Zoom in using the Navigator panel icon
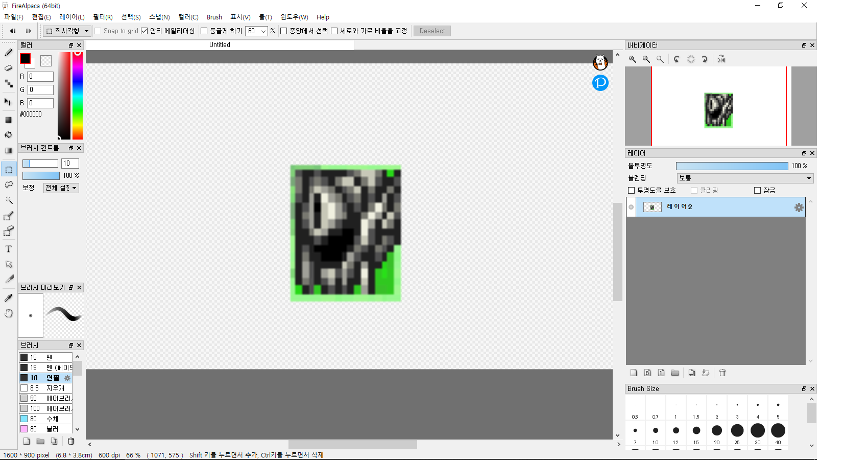 633,59
